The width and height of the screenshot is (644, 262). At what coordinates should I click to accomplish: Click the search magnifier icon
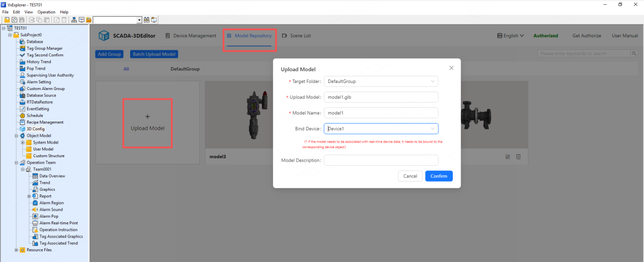(x=634, y=53)
